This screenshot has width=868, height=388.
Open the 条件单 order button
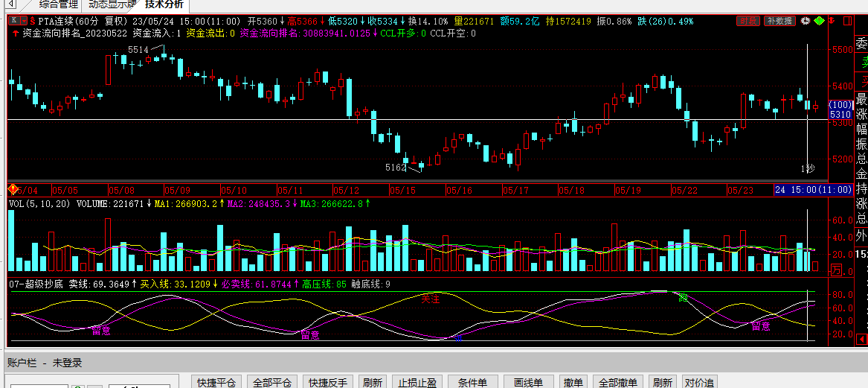(x=472, y=382)
